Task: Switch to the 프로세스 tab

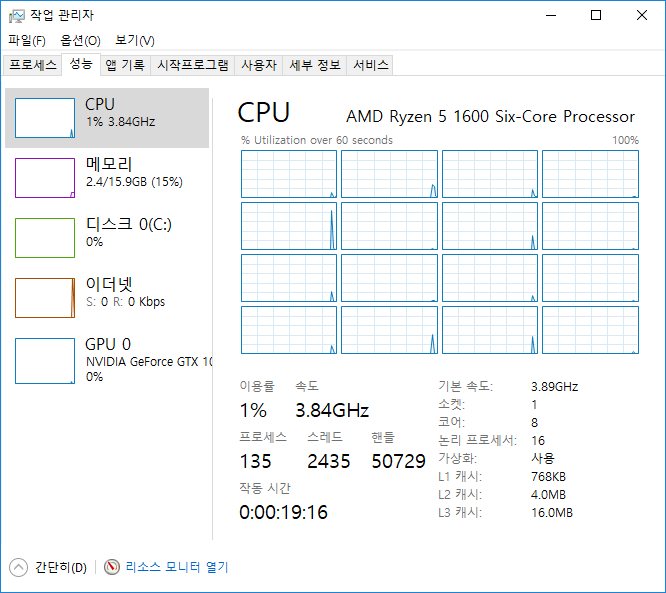Action: [x=33, y=65]
